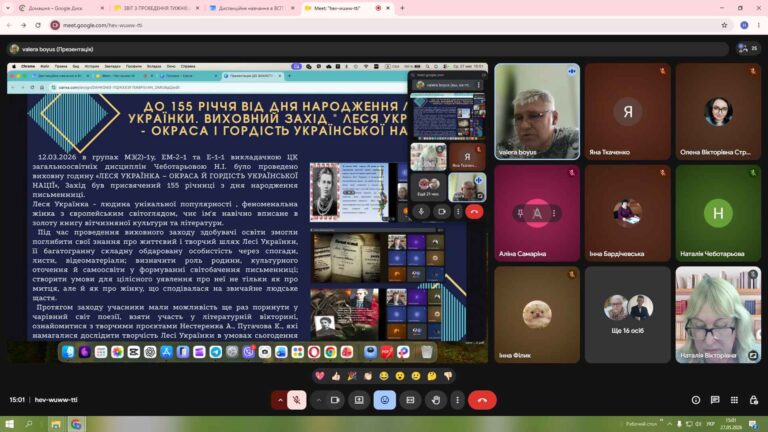Viewport: 768px width, 432px height.
Task: Show the participants list with count 25
Action: (748, 48)
